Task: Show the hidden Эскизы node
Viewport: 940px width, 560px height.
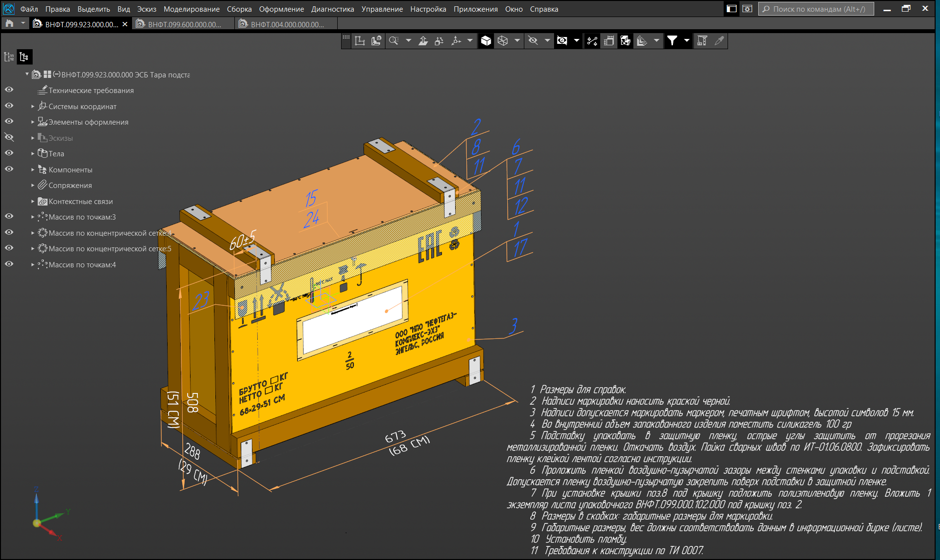Action: [9, 137]
